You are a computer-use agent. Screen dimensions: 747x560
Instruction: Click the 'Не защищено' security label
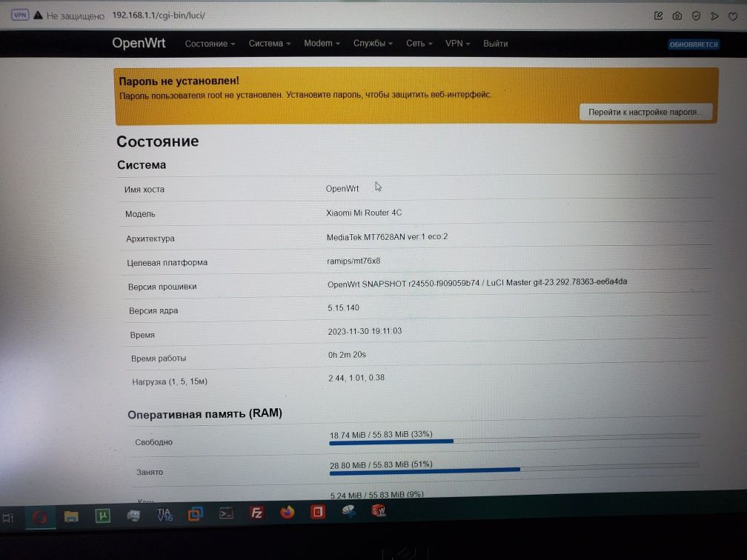[76, 16]
